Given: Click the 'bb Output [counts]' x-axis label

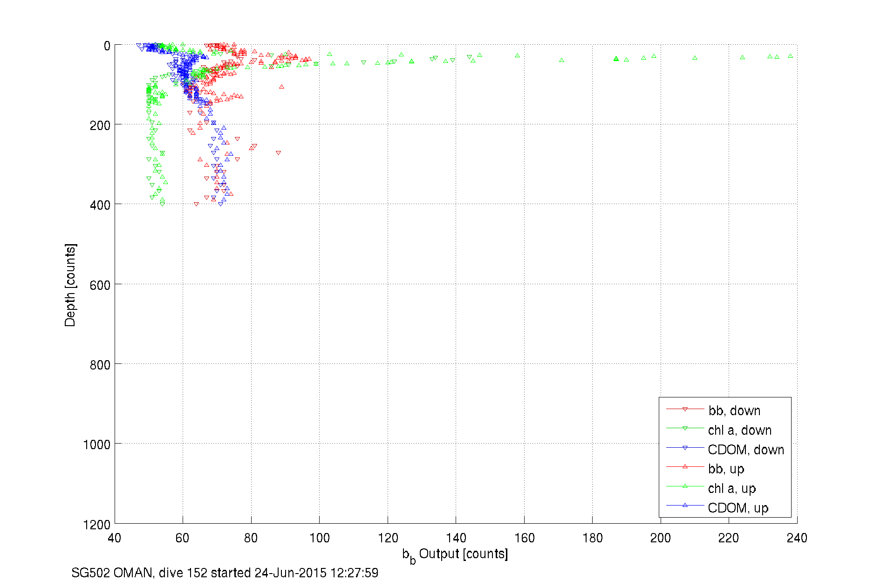Looking at the screenshot, I should [x=455, y=554].
